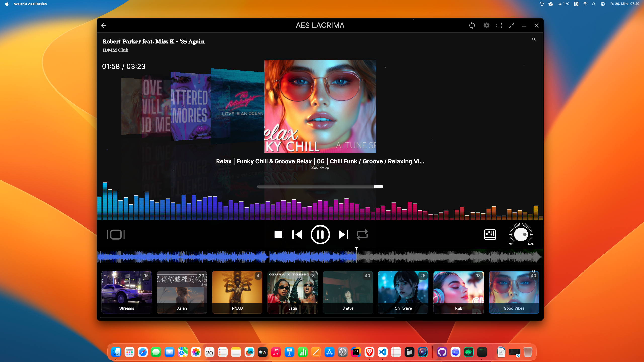
Task: Toggle the repeat loop button
Action: (362, 235)
